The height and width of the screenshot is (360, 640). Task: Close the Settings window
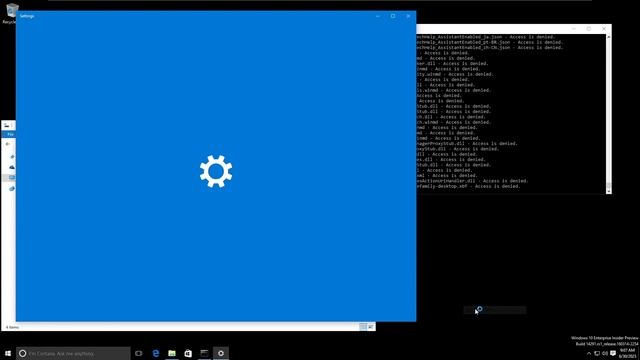pos(408,16)
